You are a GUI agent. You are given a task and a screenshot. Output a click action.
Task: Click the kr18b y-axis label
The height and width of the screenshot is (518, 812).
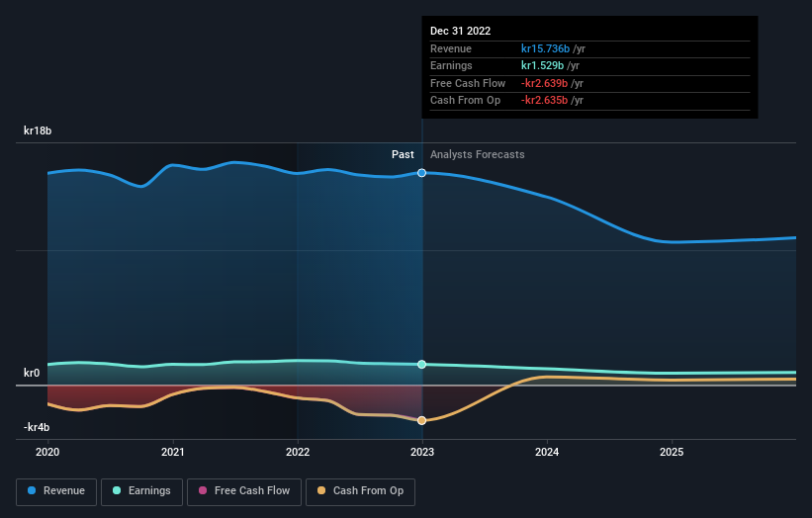[x=38, y=130]
